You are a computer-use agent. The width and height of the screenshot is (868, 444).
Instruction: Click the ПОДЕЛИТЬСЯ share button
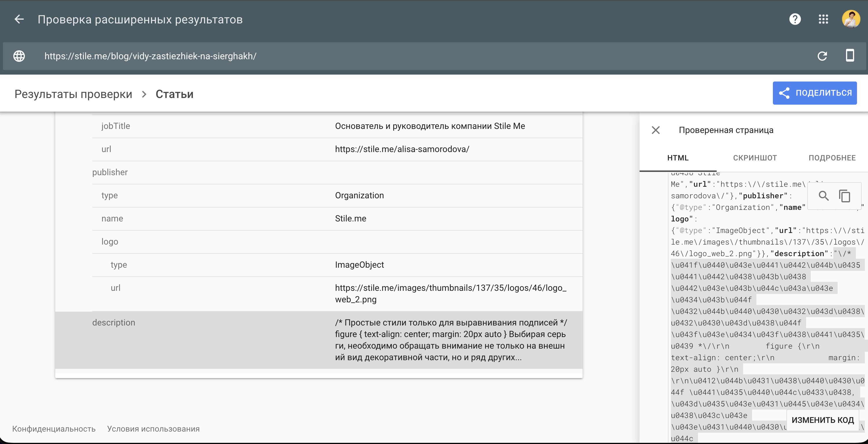[x=815, y=93]
